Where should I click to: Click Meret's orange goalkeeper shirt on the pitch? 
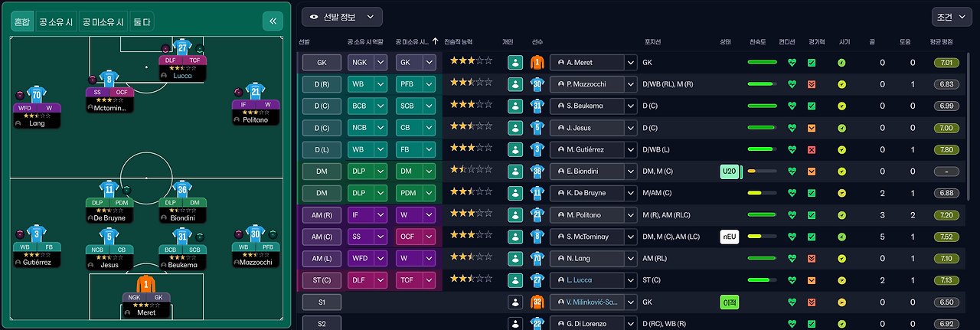(x=145, y=285)
